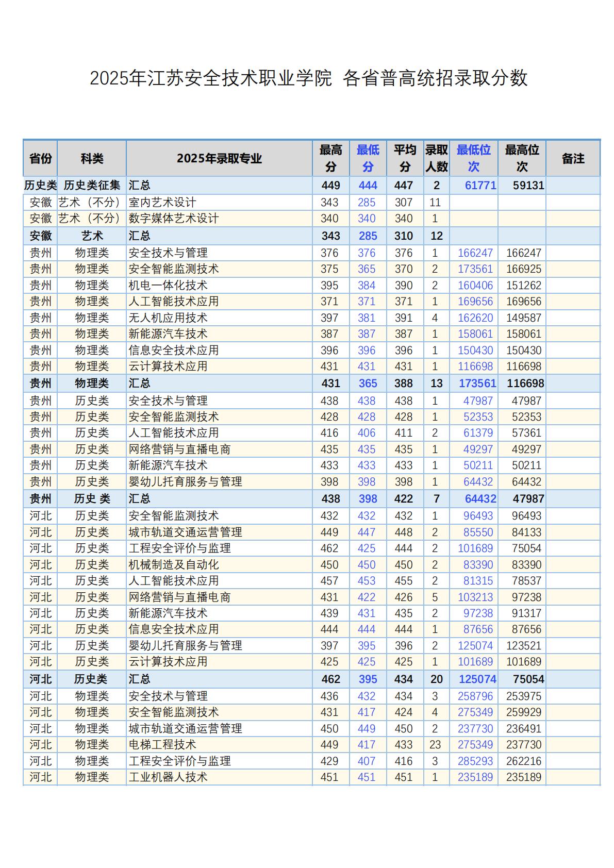Click the rank value 91317
614x868 pixels.
pyautogui.click(x=526, y=613)
